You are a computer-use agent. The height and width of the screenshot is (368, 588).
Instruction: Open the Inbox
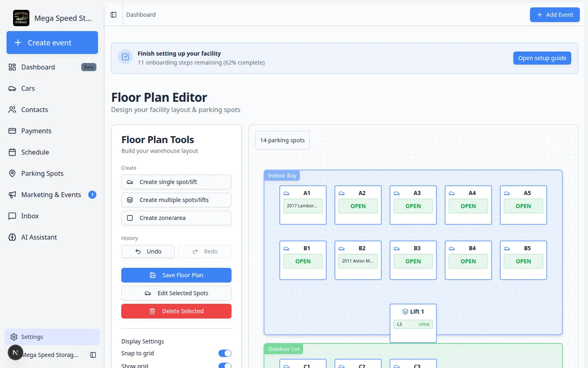pos(52,216)
